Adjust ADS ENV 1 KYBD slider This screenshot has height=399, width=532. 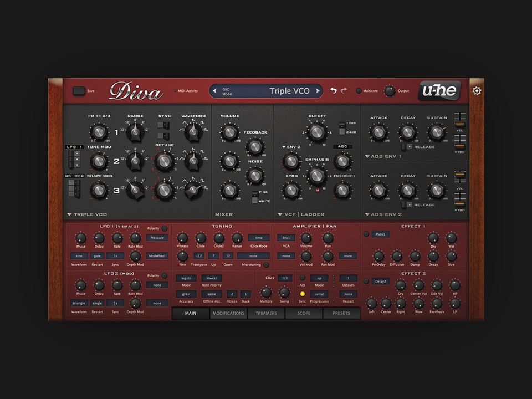coord(460,142)
